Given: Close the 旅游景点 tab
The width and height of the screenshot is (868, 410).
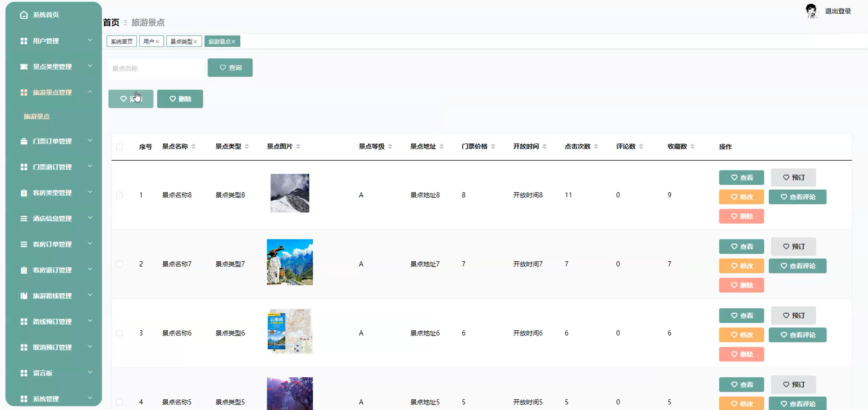Looking at the screenshot, I should 234,42.
